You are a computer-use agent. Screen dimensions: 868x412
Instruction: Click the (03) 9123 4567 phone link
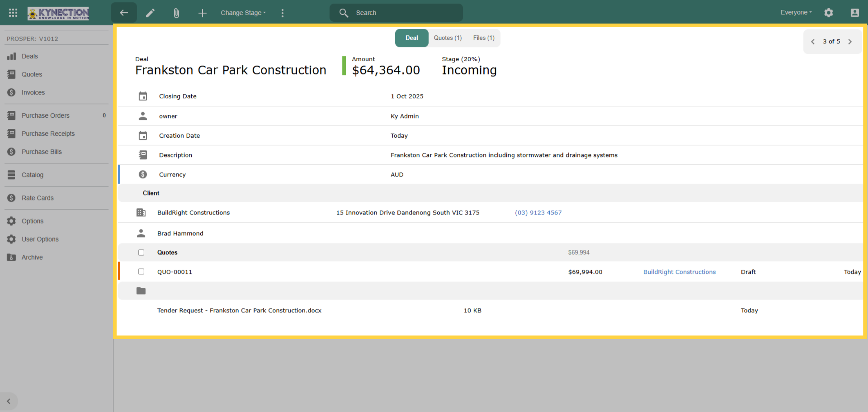coord(538,213)
